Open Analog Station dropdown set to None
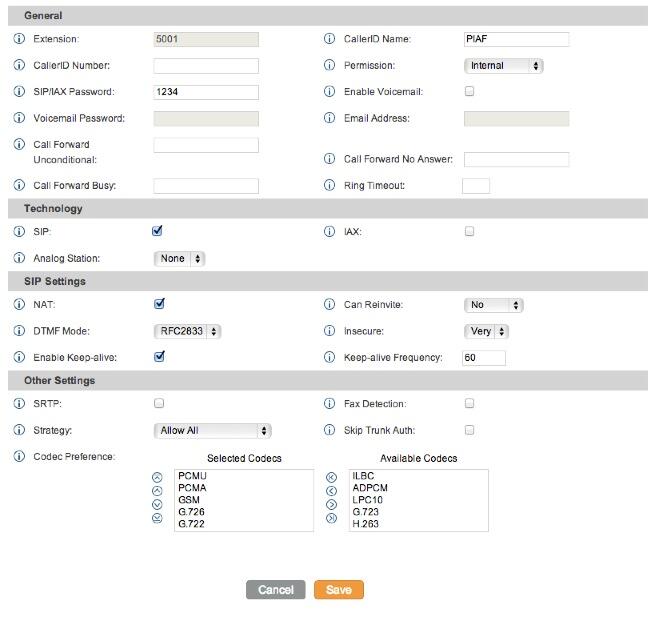The image size is (655, 621). (179, 259)
